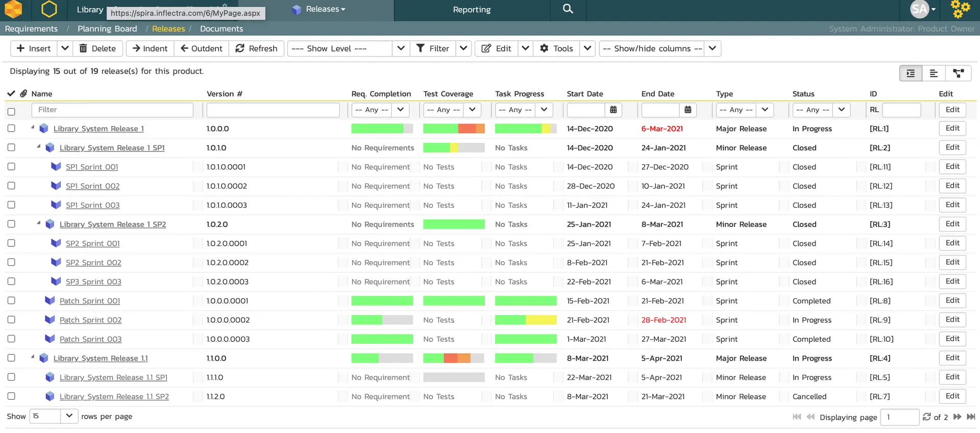Open the yellow gear administration icon
The height and width of the screenshot is (433, 980).
(960, 9)
